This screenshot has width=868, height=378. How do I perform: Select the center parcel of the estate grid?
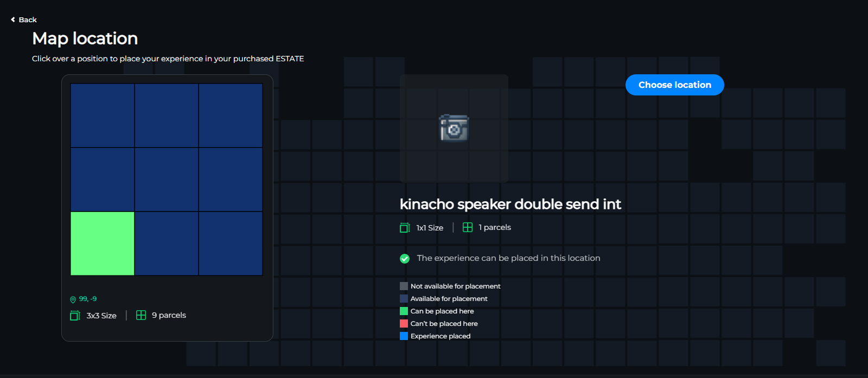[x=167, y=180]
